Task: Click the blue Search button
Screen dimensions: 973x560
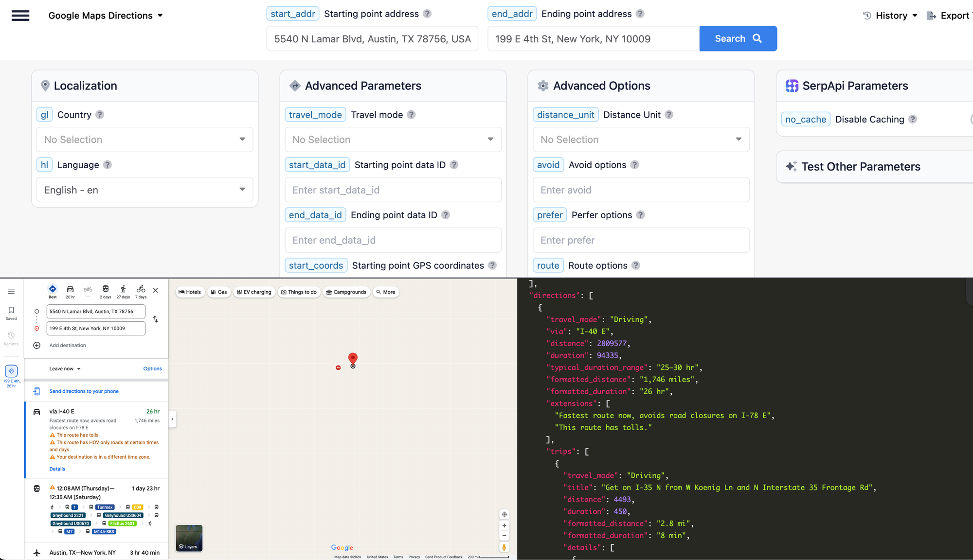Action: coord(738,38)
